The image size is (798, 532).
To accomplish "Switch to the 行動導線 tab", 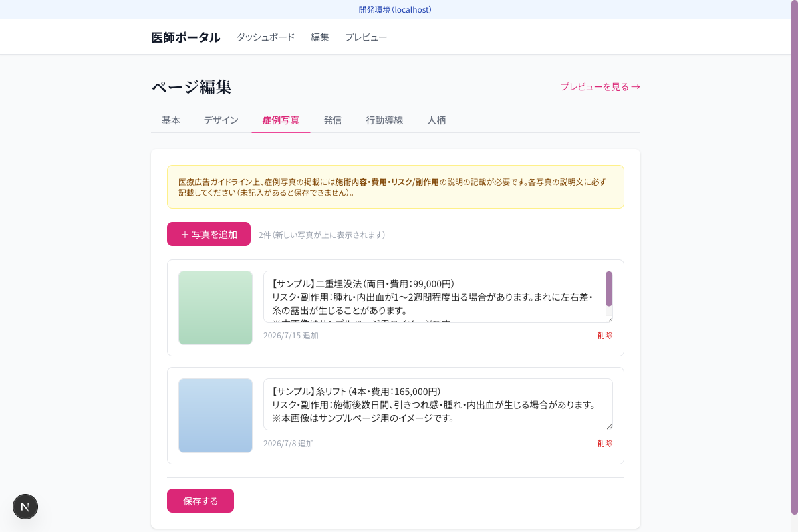I will click(384, 120).
